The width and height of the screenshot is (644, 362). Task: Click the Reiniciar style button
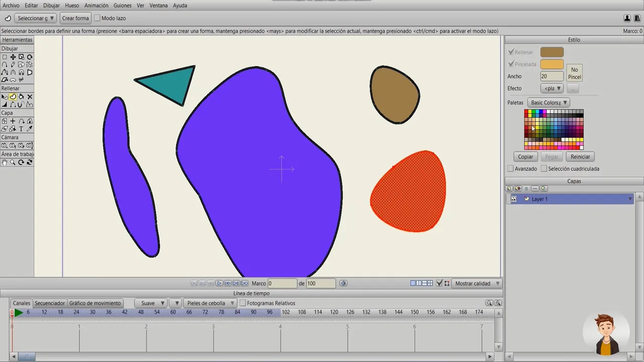click(580, 157)
